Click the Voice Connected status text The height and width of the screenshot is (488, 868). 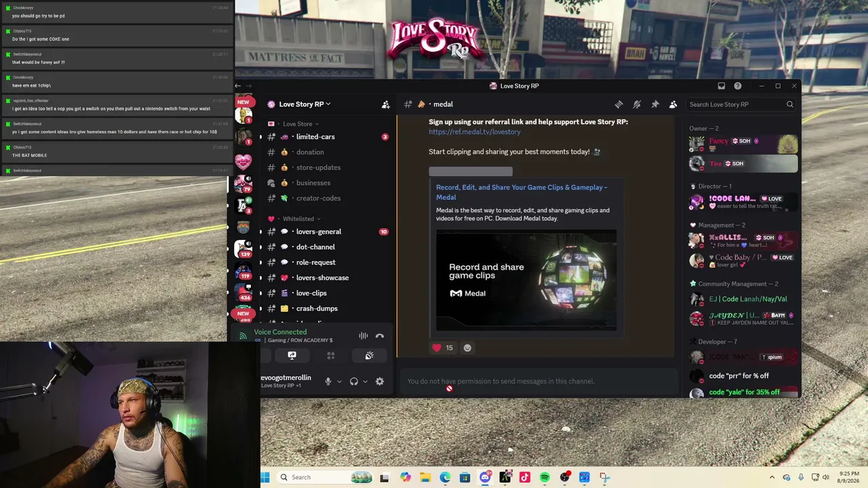click(x=280, y=332)
